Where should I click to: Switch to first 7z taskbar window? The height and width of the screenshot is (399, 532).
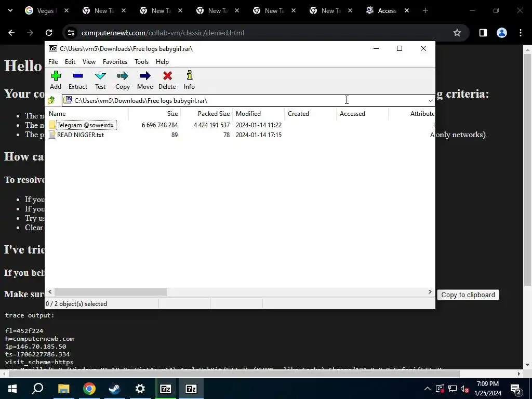click(165, 389)
